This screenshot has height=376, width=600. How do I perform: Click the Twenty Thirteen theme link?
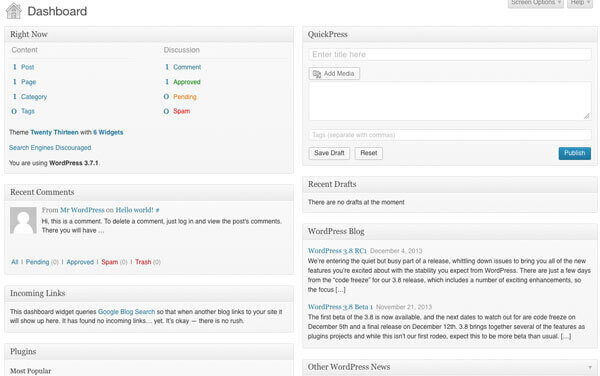(54, 132)
